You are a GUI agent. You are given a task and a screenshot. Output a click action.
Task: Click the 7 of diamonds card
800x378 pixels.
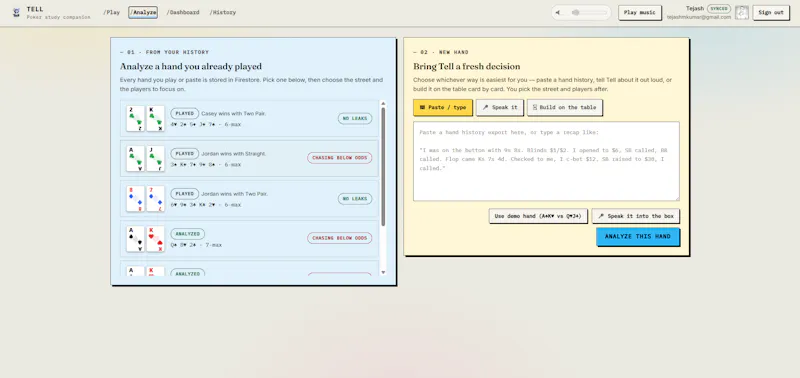click(156, 199)
